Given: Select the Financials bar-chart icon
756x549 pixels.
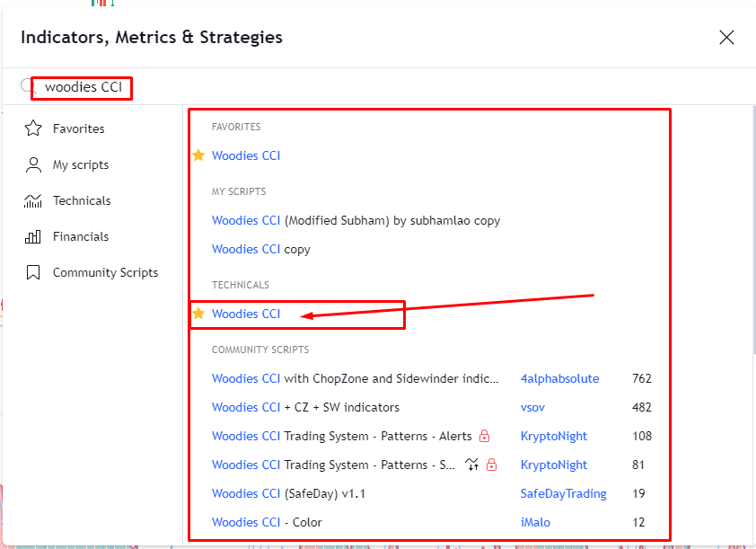Looking at the screenshot, I should pyautogui.click(x=31, y=236).
